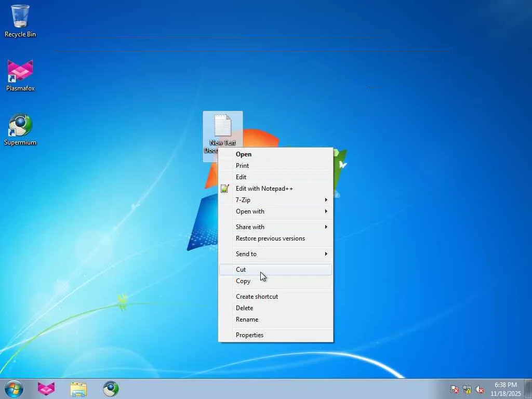Click the Notepad++ icon in the context menu
Screen dimensions: 532x399
tap(224, 189)
